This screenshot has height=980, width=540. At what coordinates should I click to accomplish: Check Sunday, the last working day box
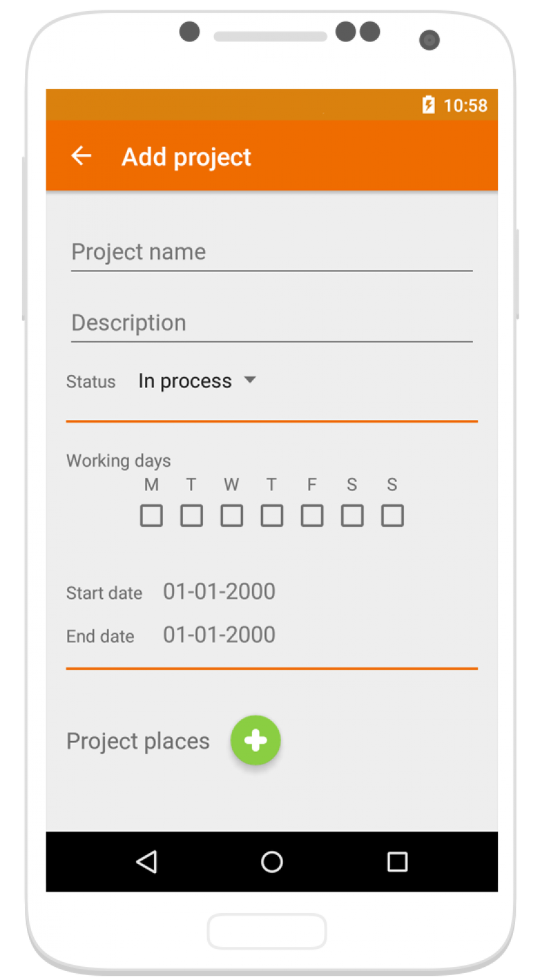coord(392,515)
